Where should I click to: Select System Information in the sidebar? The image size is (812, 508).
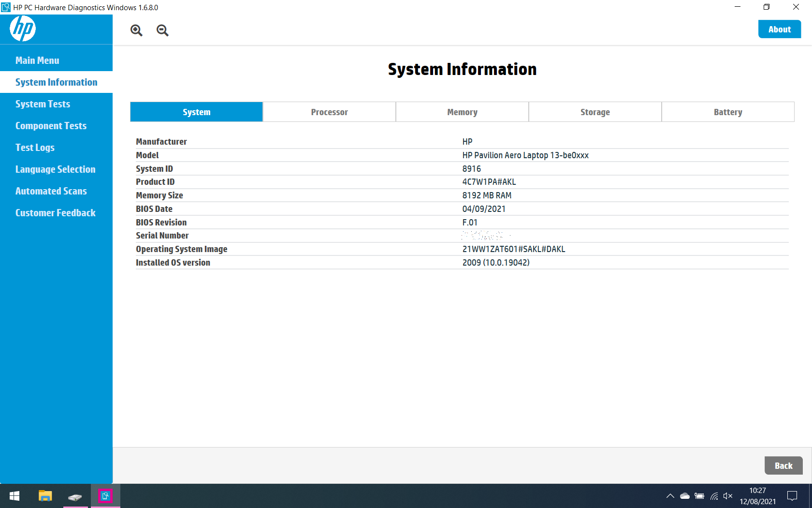[x=56, y=82]
